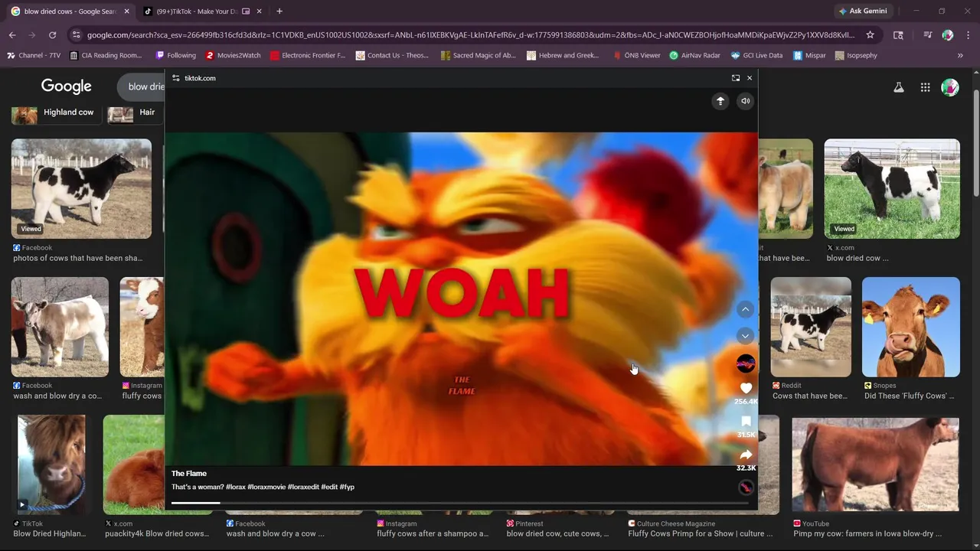The height and width of the screenshot is (551, 980).
Task: Open the Google apps grid
Action: [x=925, y=87]
